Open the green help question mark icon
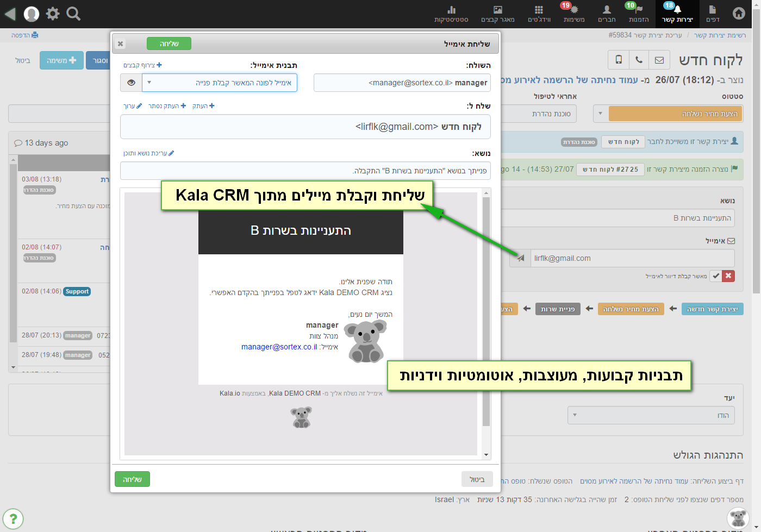Viewport: 761px width, 532px height. (13, 518)
